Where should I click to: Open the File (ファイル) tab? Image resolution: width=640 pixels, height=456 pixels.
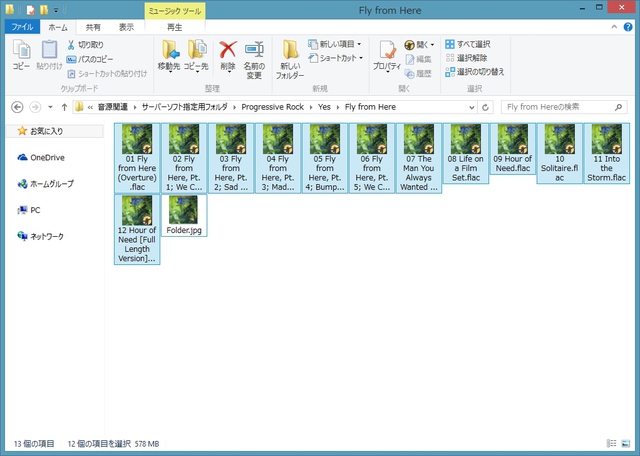[x=22, y=27]
